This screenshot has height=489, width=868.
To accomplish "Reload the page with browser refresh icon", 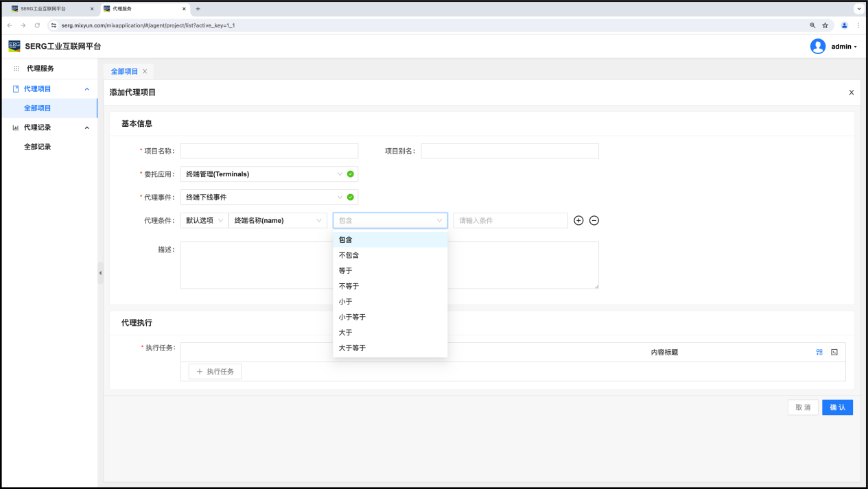I will pyautogui.click(x=37, y=25).
